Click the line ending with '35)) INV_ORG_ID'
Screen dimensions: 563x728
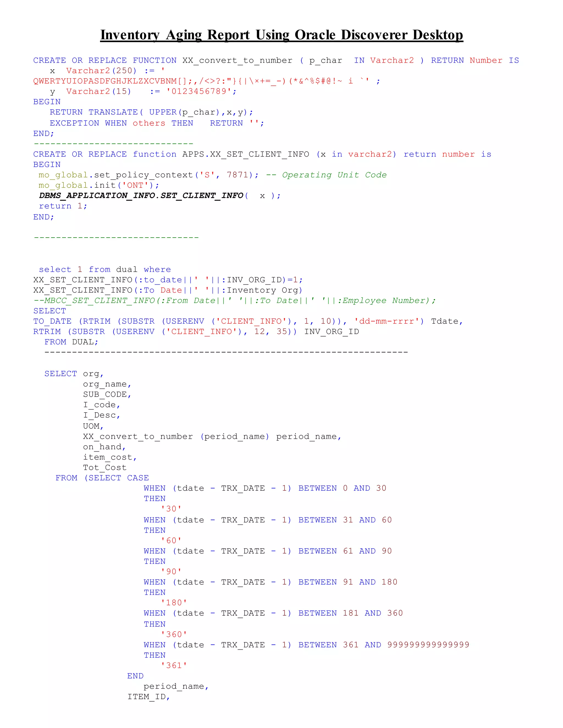tap(196, 332)
